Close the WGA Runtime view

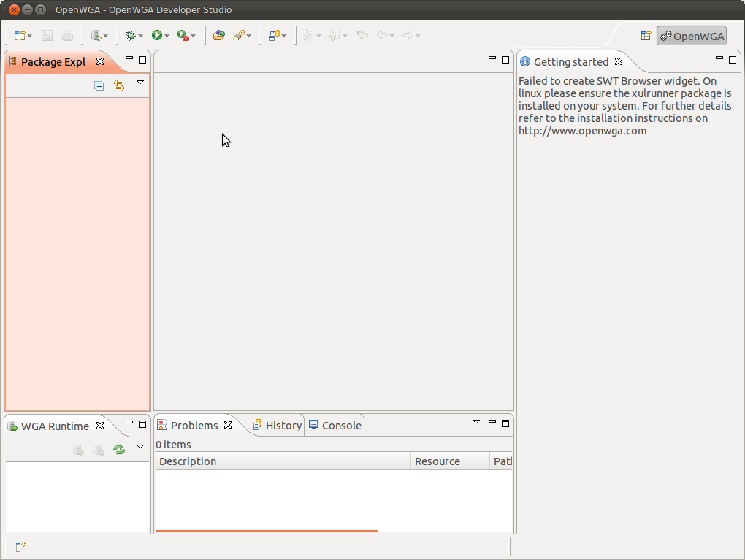tap(100, 426)
